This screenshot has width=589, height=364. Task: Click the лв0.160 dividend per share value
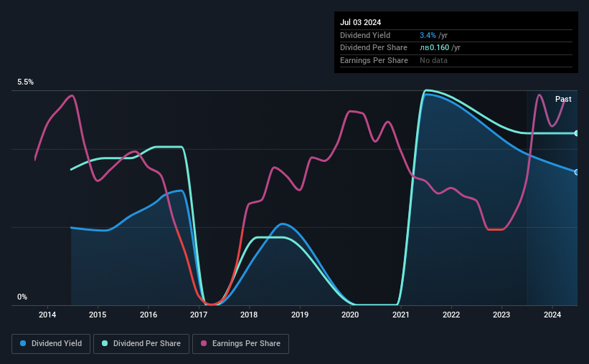[434, 48]
